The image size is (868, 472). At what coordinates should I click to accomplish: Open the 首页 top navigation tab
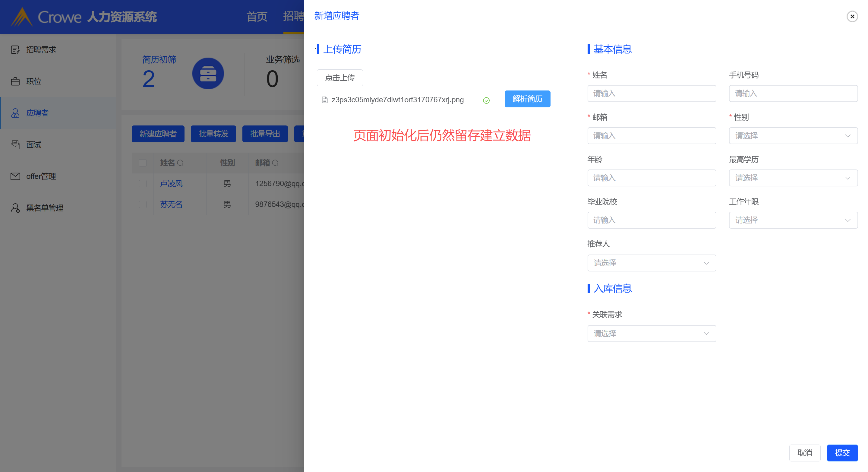(257, 17)
